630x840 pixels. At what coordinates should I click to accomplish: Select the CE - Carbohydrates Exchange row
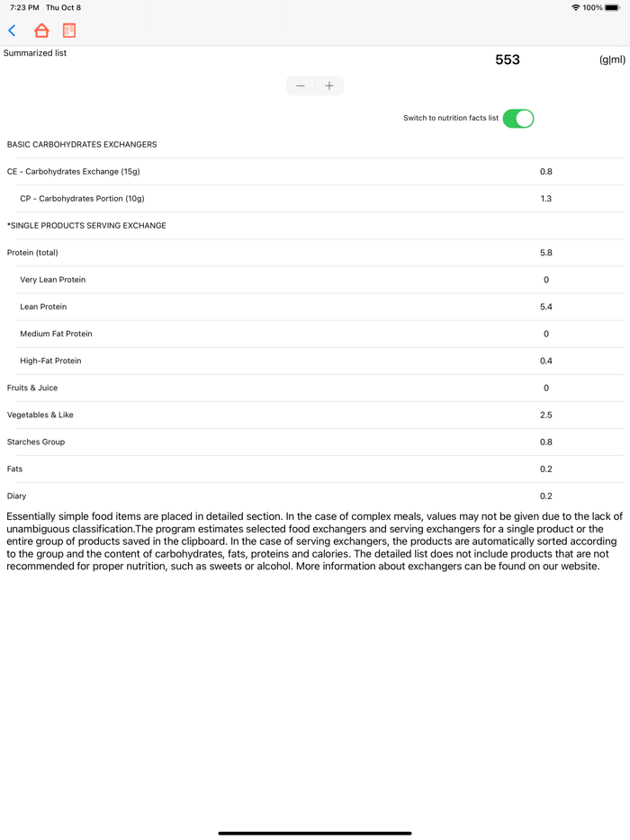315,171
